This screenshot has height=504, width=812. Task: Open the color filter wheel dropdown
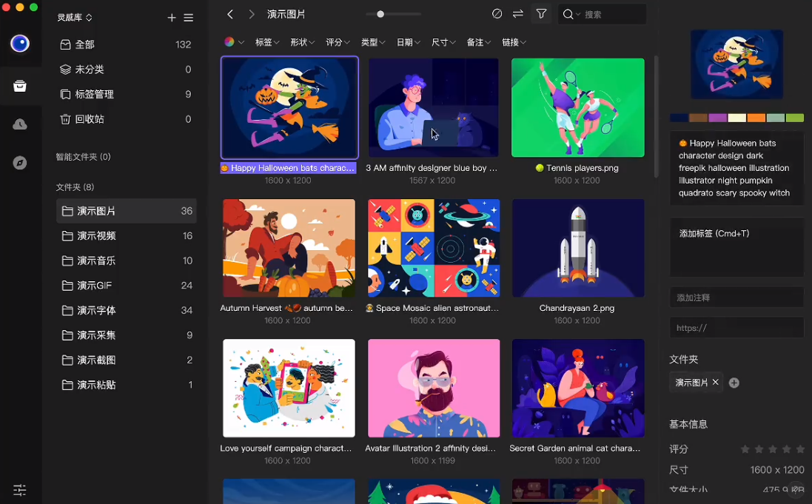point(234,42)
